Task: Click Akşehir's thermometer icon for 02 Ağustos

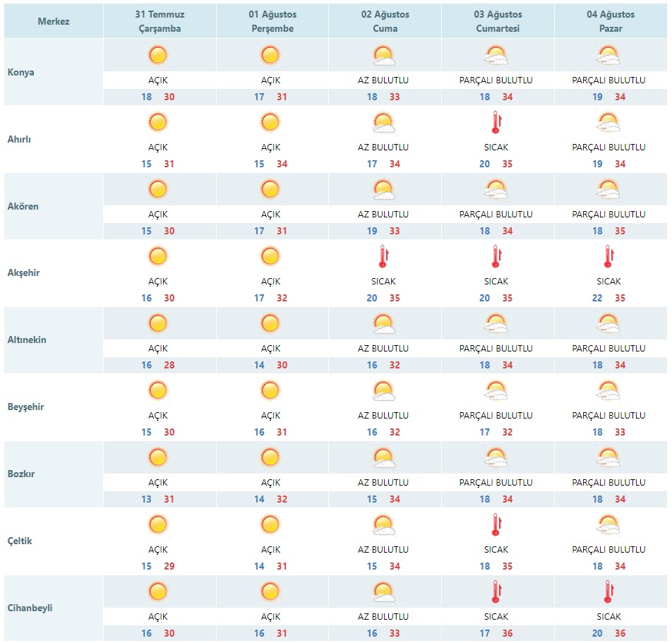Action: [x=383, y=257]
